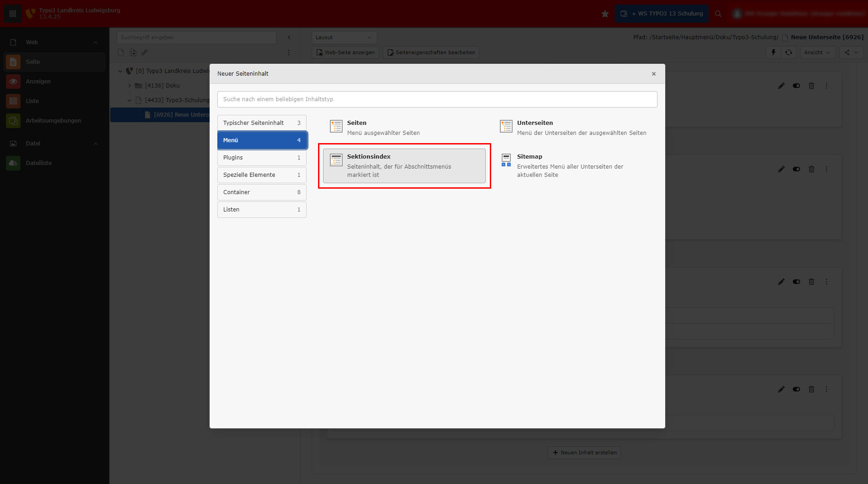The height and width of the screenshot is (484, 868).
Task: Toggle visibility of the first content element
Action: [x=796, y=86]
